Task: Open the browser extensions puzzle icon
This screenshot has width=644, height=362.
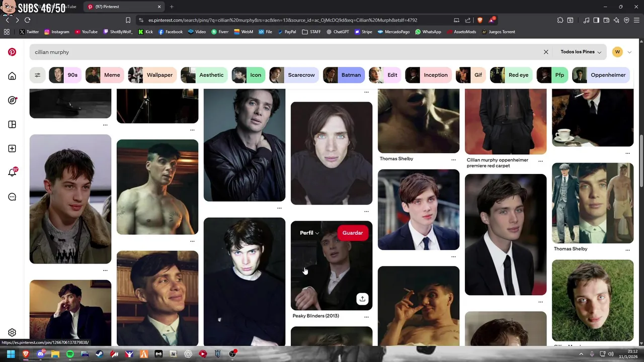Action: pos(560,20)
